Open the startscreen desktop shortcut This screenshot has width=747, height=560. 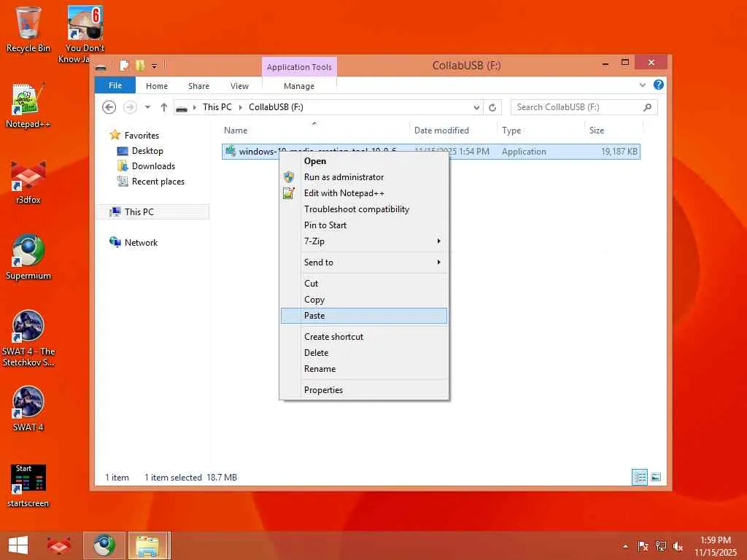tap(28, 486)
